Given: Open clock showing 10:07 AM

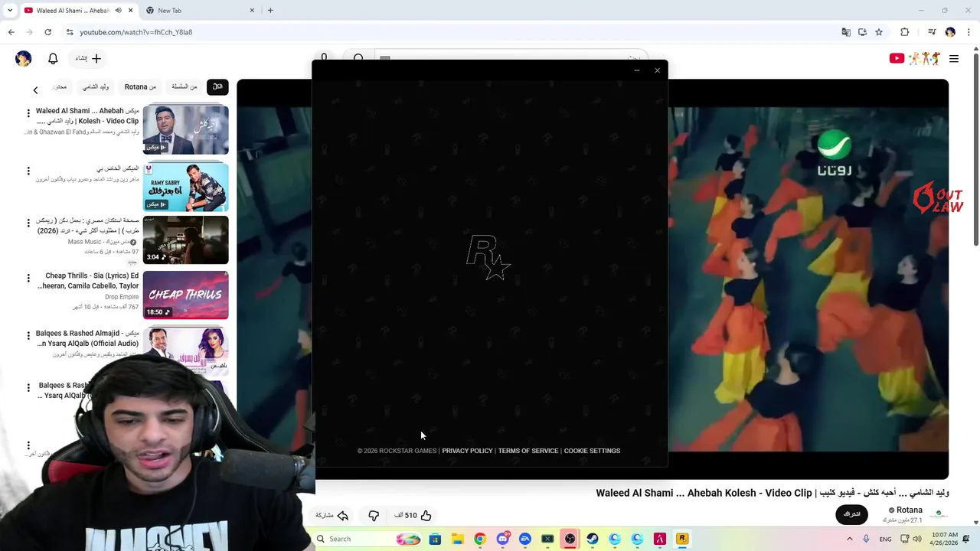Looking at the screenshot, I should [x=946, y=539].
